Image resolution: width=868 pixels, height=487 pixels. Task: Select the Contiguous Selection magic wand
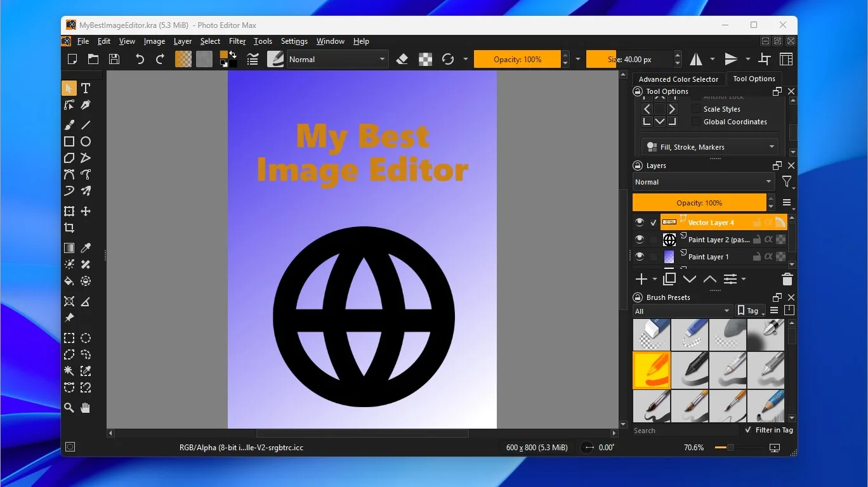point(69,371)
